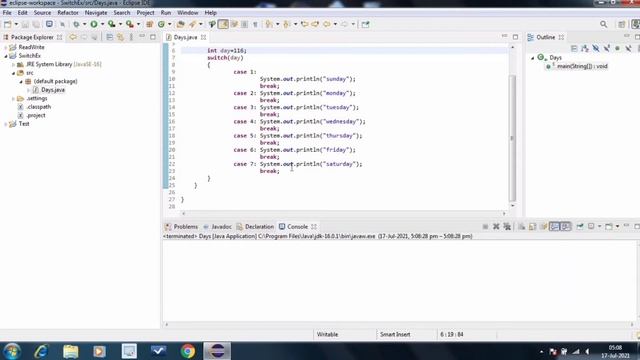640x360 pixels.
Task: Click the Java perspective icon
Action: coord(636,24)
